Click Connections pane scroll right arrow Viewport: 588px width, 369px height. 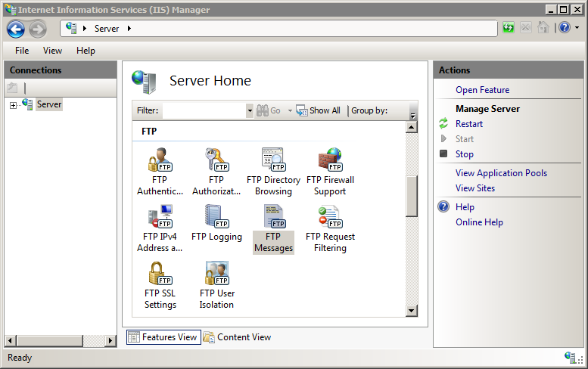coord(110,340)
